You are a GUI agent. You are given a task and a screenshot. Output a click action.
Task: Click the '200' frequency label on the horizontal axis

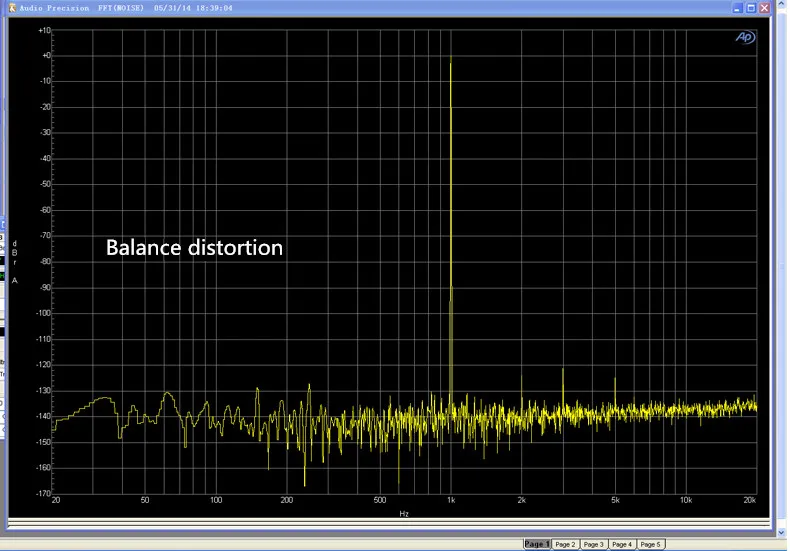click(x=286, y=500)
